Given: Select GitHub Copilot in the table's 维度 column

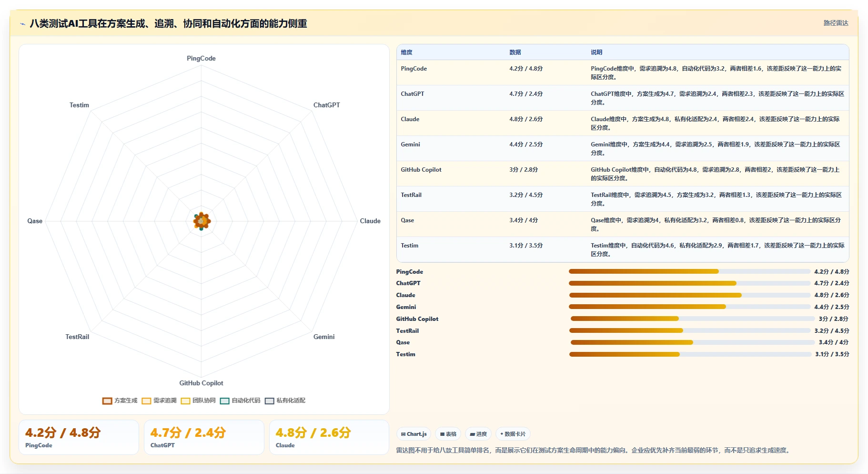Looking at the screenshot, I should point(421,170).
